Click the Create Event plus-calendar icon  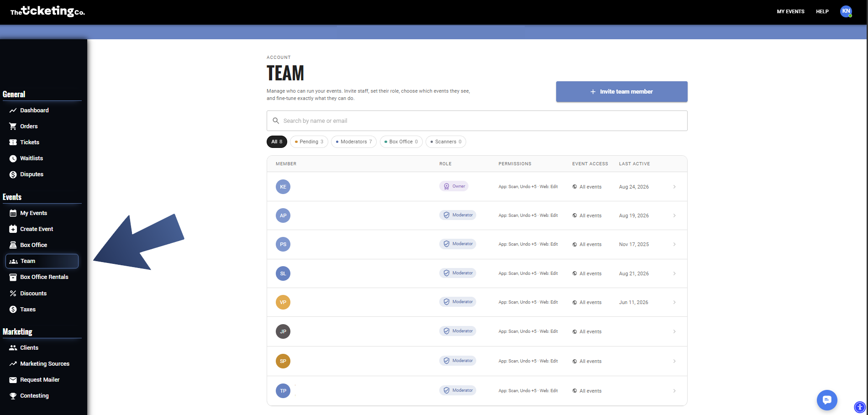(x=13, y=229)
